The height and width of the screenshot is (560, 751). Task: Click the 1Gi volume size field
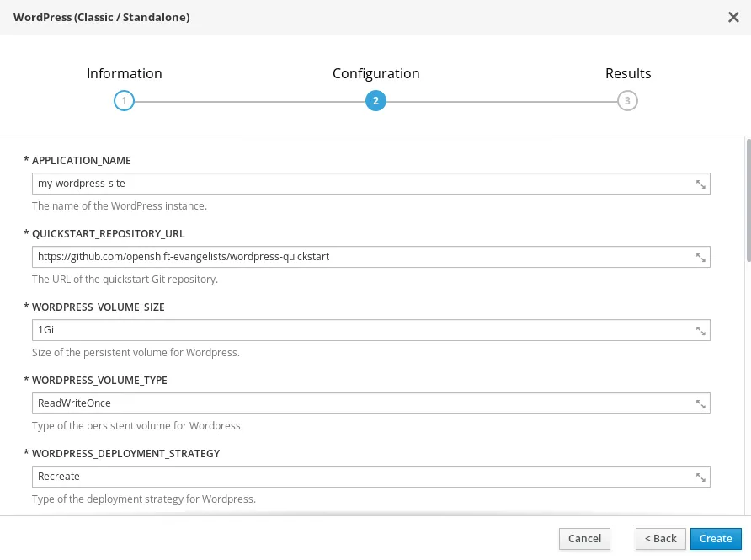pos(354,330)
